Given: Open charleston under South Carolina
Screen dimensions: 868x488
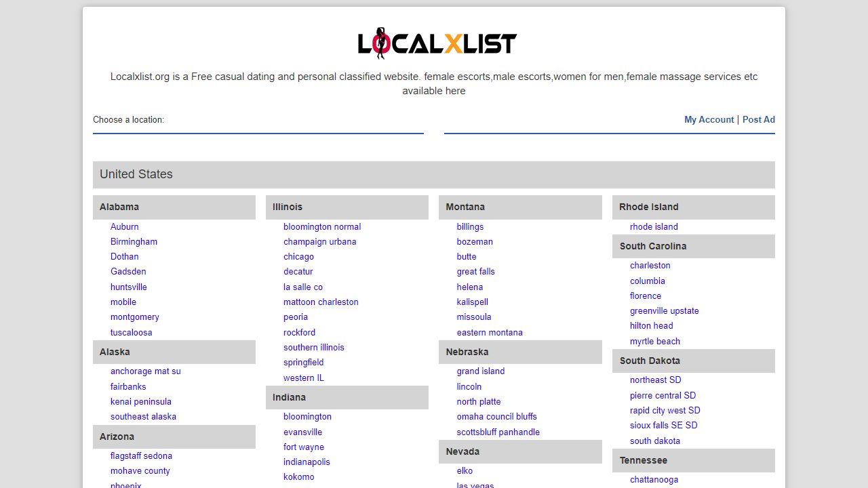Looking at the screenshot, I should point(650,265).
